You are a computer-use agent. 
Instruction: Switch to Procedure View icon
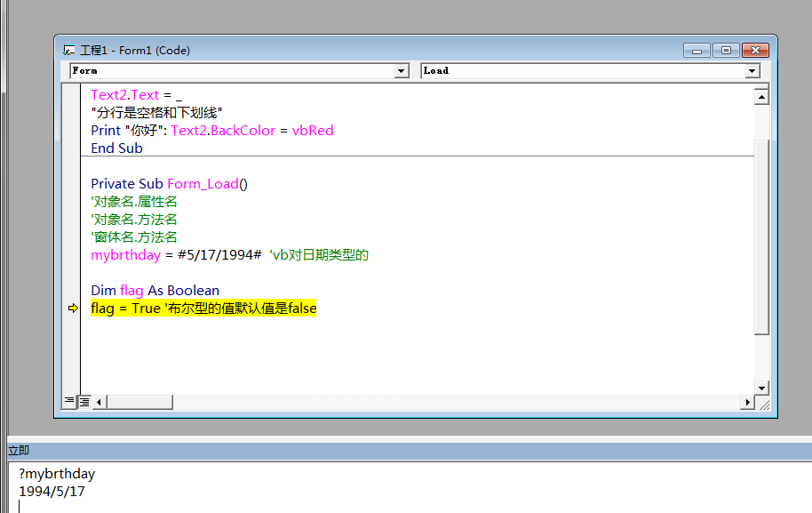tap(69, 401)
